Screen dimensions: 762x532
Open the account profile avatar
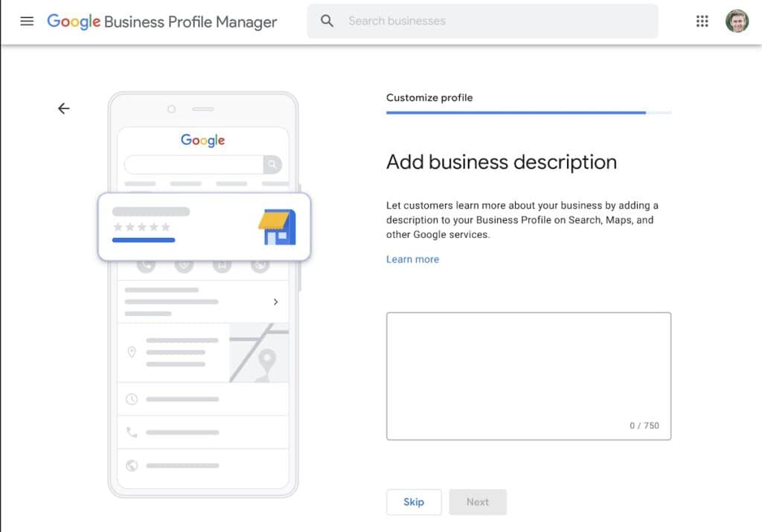pos(737,22)
